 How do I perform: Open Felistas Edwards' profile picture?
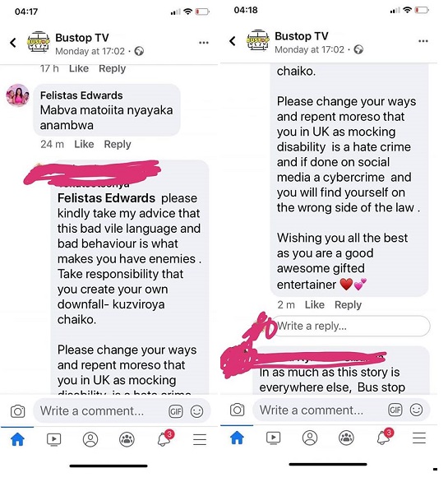point(18,95)
